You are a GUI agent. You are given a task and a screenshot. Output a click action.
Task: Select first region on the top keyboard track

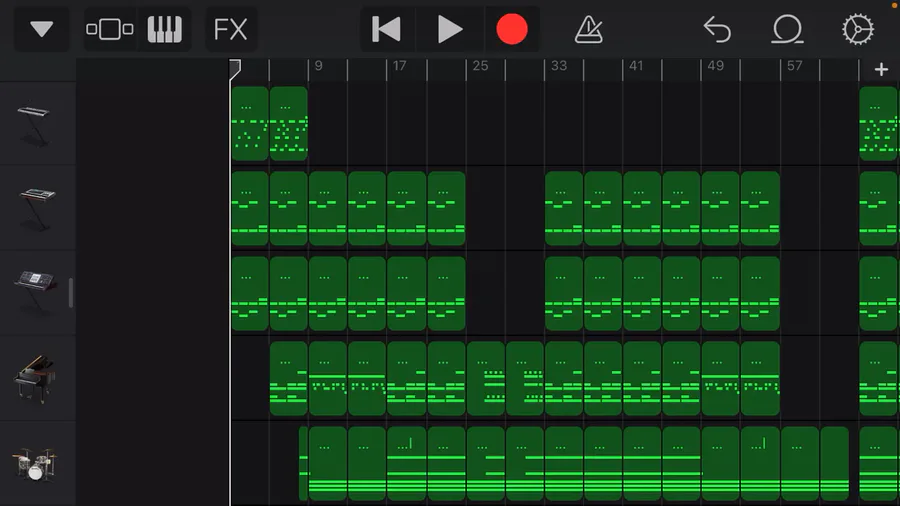(250, 123)
